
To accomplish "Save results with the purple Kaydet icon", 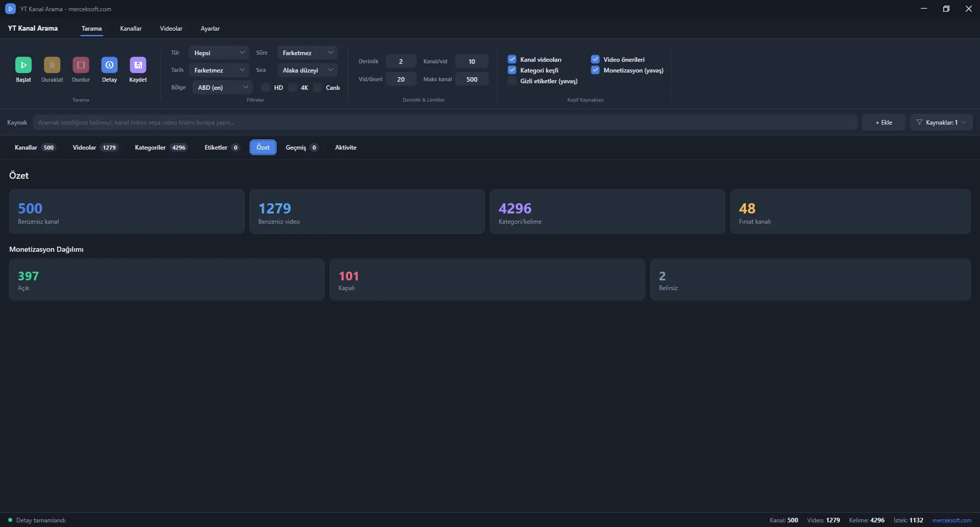I will [138, 65].
